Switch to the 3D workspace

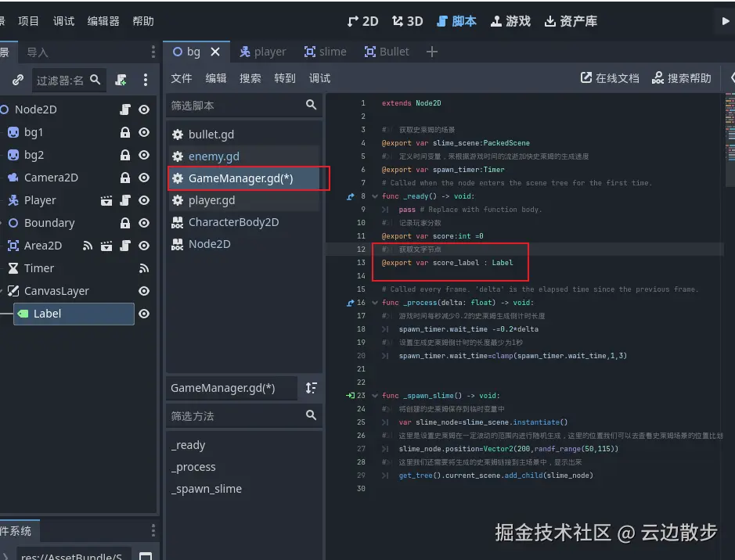407,21
